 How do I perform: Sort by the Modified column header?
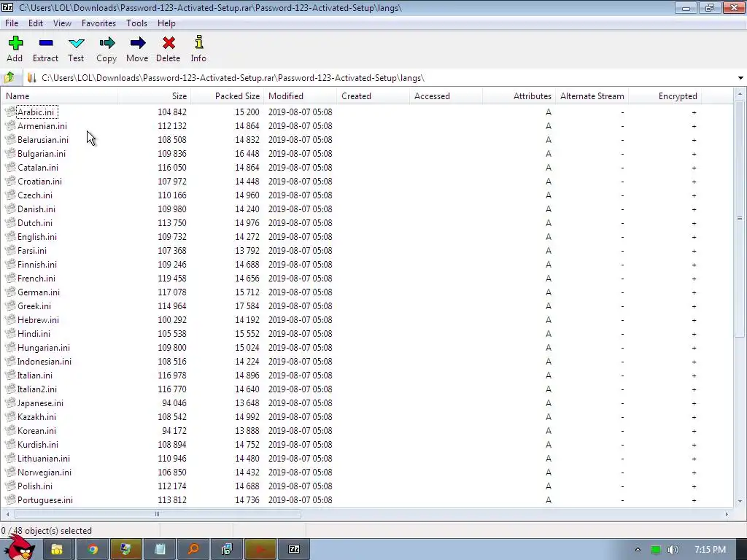pyautogui.click(x=301, y=96)
